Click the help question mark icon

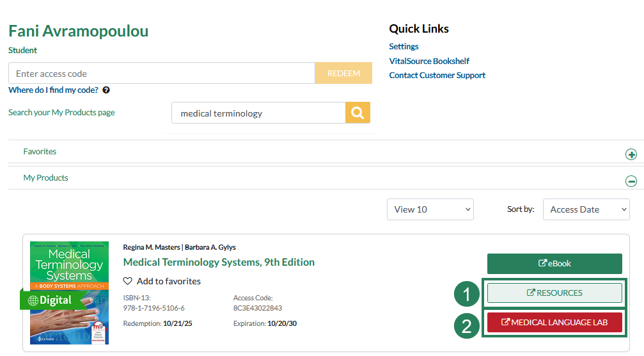click(x=106, y=90)
